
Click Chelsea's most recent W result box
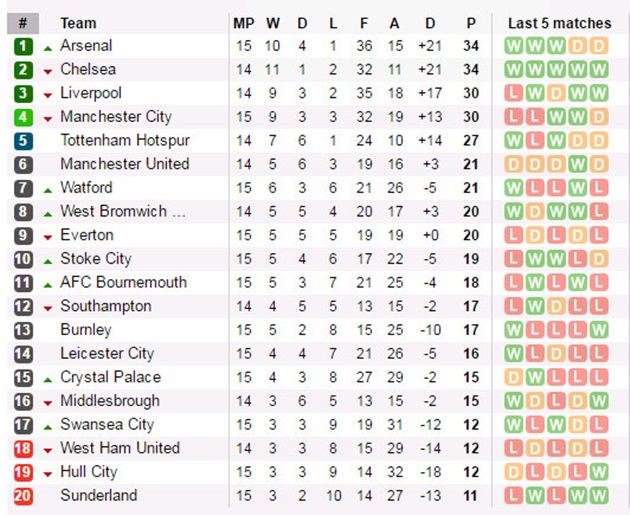tap(599, 70)
